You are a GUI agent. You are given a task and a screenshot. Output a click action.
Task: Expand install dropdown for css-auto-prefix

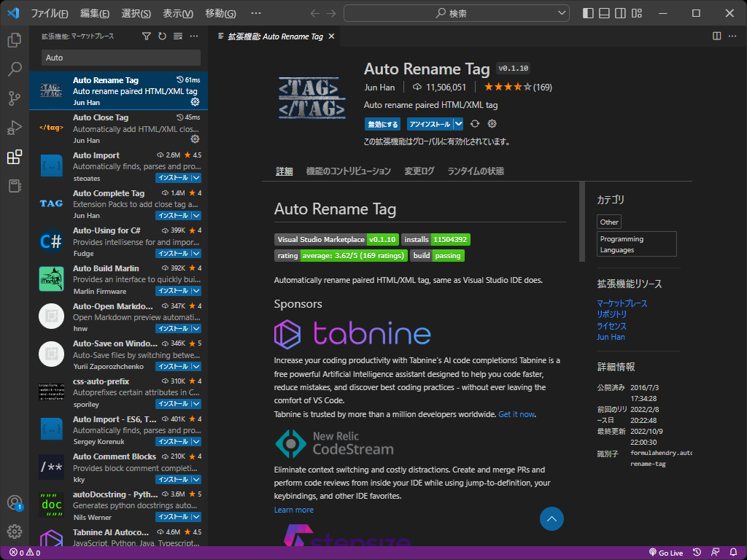point(196,404)
